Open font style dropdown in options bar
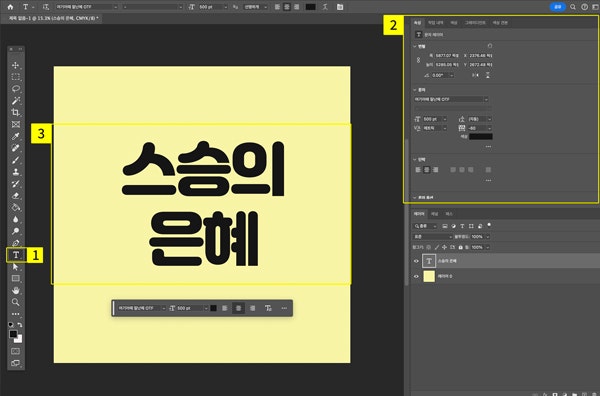600x396 pixels. click(x=181, y=7)
